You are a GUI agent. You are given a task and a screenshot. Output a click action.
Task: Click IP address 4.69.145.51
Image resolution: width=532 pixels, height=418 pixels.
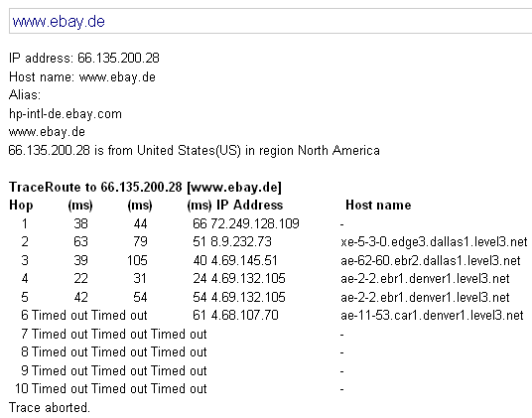click(244, 260)
